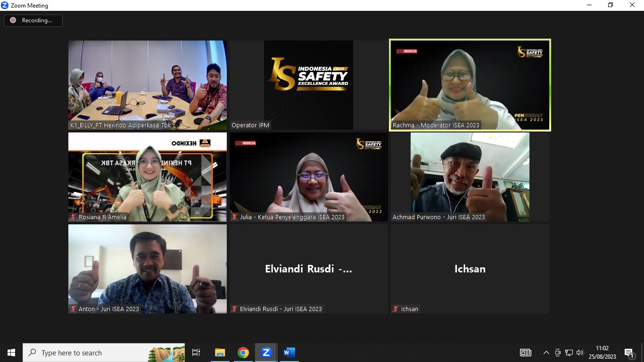
Task: Click the clock and date display
Action: click(602, 353)
